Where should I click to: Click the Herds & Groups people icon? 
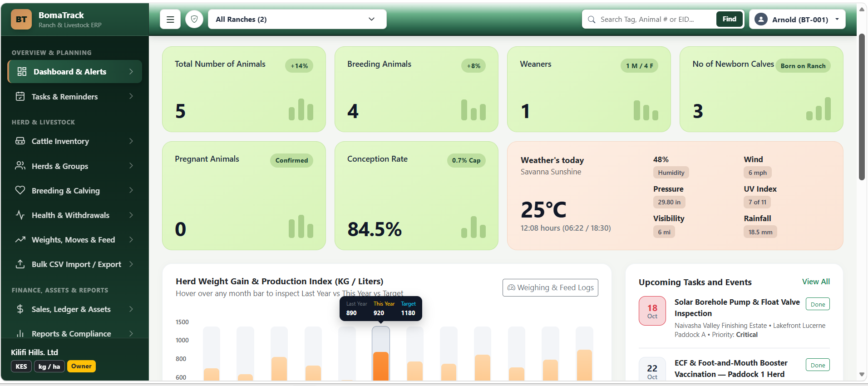[x=20, y=166]
